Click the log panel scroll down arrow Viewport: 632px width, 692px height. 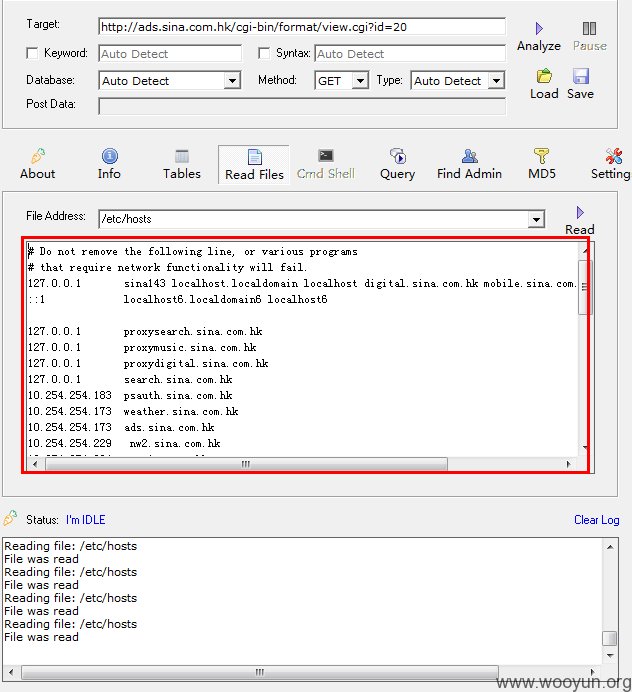(610, 656)
